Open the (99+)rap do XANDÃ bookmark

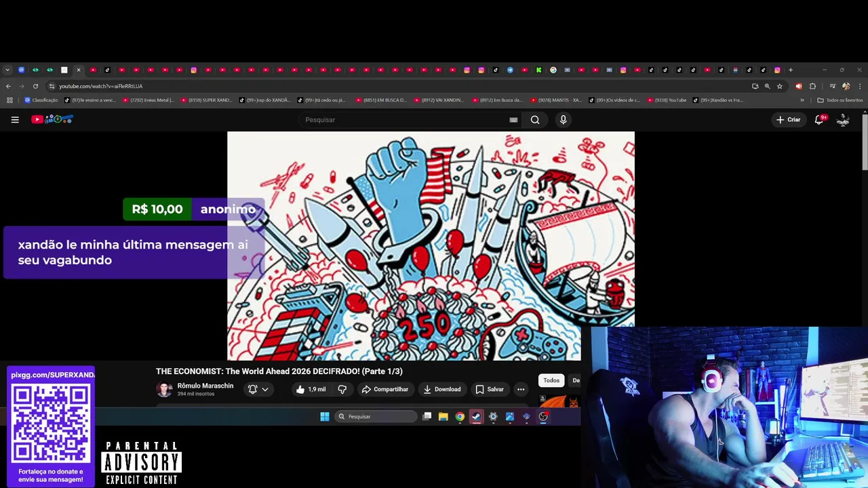265,100
